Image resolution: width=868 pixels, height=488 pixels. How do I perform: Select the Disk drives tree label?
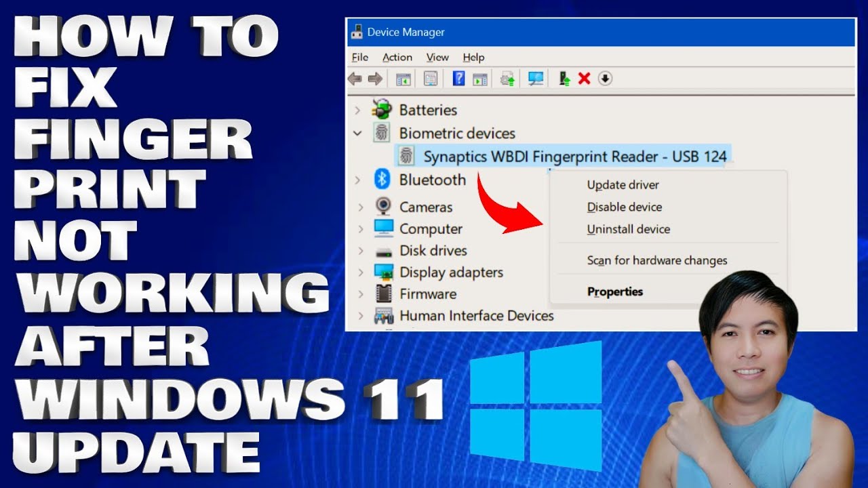(x=433, y=250)
